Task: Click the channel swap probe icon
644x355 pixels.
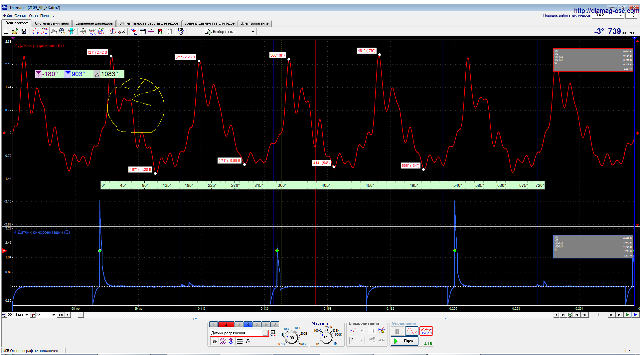Action: click(273, 333)
